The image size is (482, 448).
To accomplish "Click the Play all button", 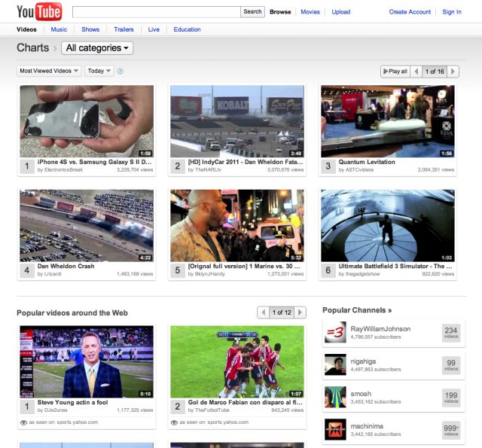I will pos(395,72).
